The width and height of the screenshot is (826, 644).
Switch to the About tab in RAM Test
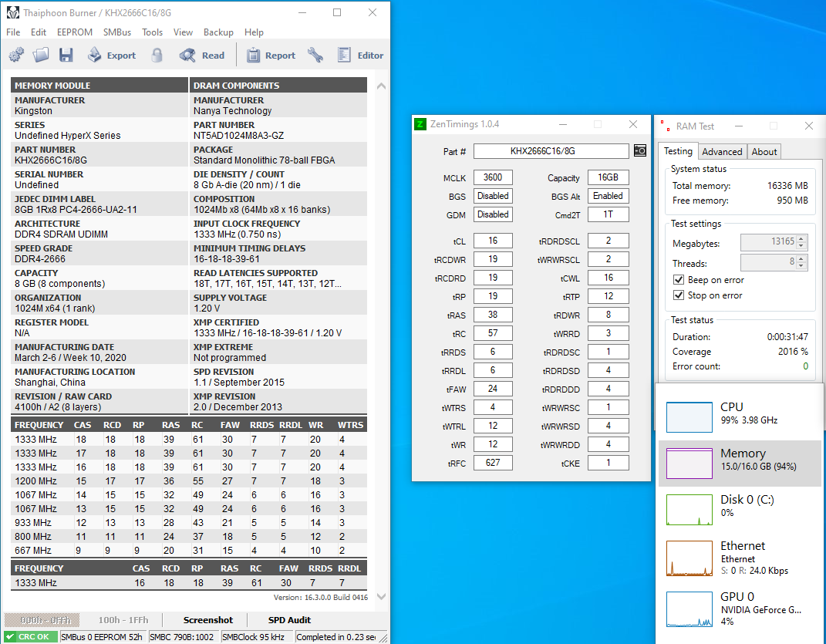coord(764,152)
